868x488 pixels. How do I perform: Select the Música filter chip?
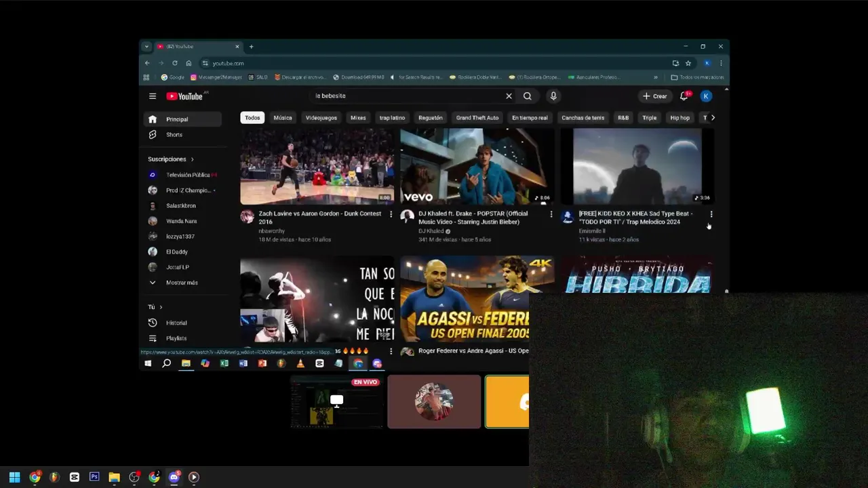(283, 118)
